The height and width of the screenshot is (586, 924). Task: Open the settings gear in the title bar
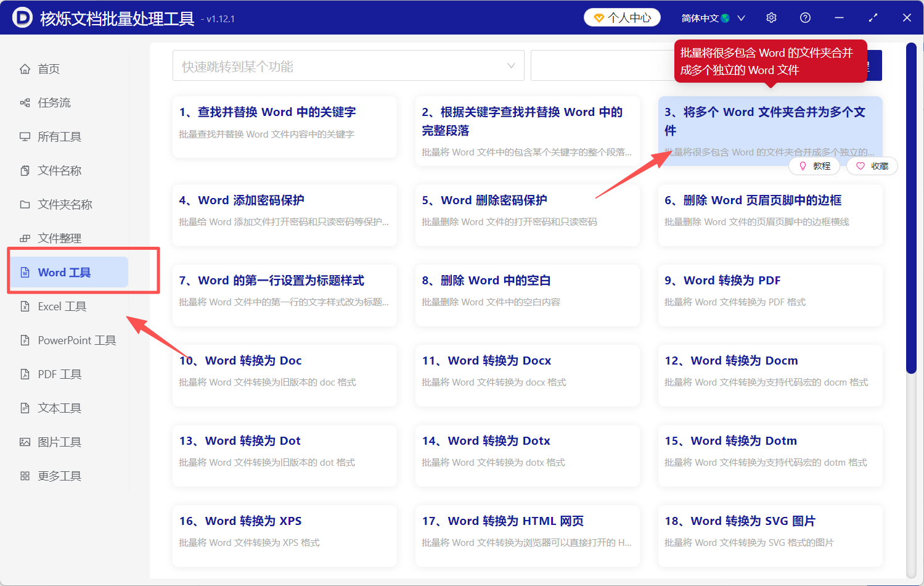771,17
